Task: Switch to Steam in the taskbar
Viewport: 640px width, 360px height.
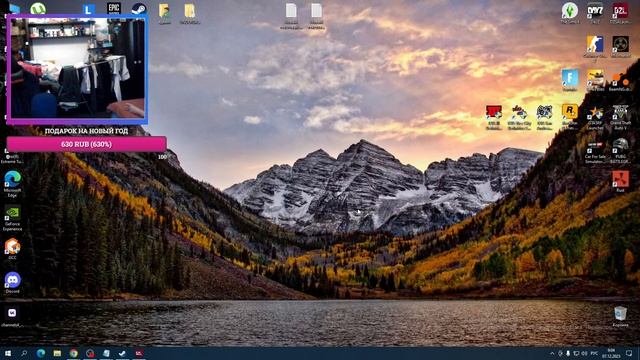Action: 122,353
